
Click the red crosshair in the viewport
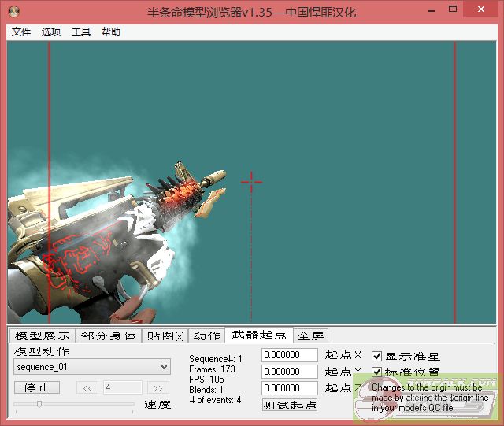[251, 182]
